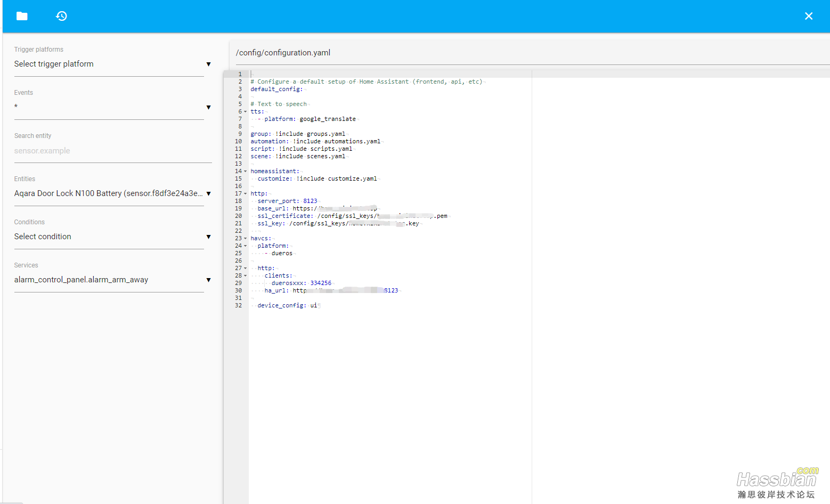The image size is (830, 504).
Task: Click the ssl_certificate line ending in .pem
Action: (352, 216)
